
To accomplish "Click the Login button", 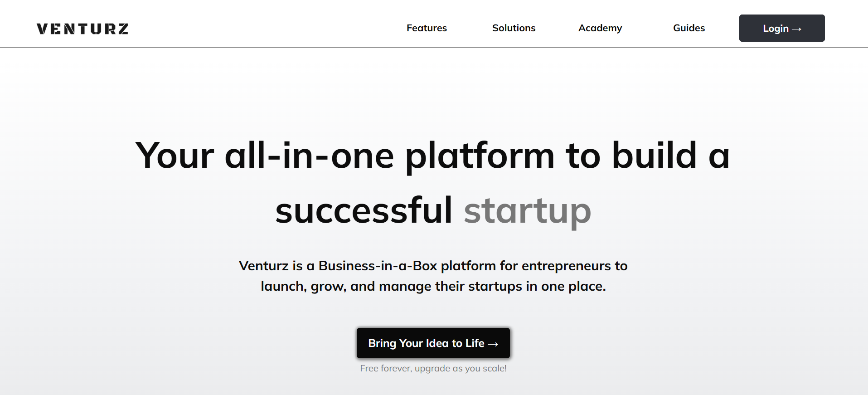I will 781,28.
